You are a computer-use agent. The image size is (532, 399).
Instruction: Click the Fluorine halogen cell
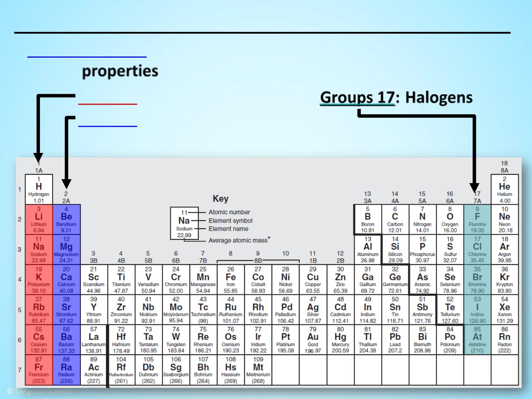click(477, 219)
